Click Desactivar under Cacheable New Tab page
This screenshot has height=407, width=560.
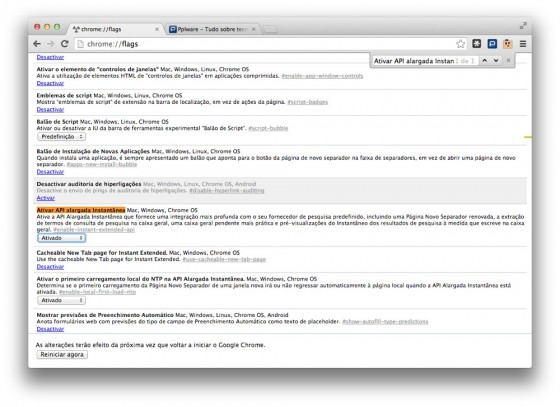tap(50, 267)
